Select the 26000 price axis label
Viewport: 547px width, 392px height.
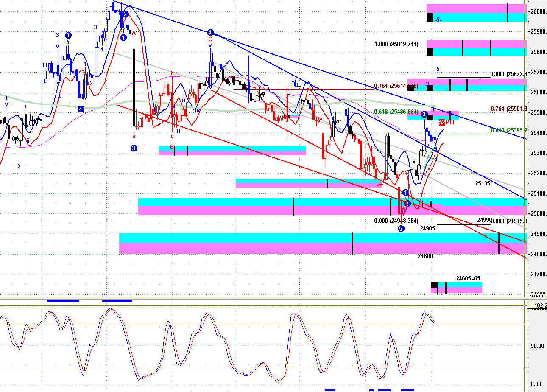pyautogui.click(x=538, y=12)
